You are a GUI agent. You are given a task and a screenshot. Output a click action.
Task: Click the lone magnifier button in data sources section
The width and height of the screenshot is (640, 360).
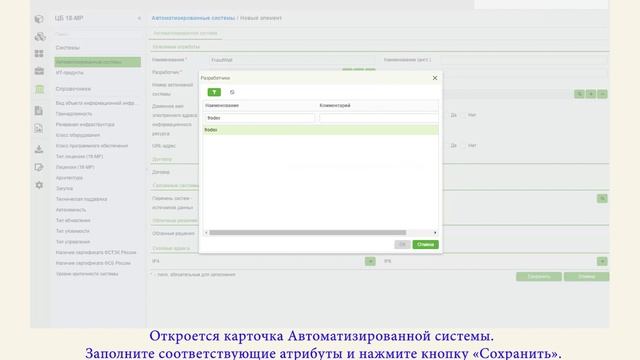(602, 199)
